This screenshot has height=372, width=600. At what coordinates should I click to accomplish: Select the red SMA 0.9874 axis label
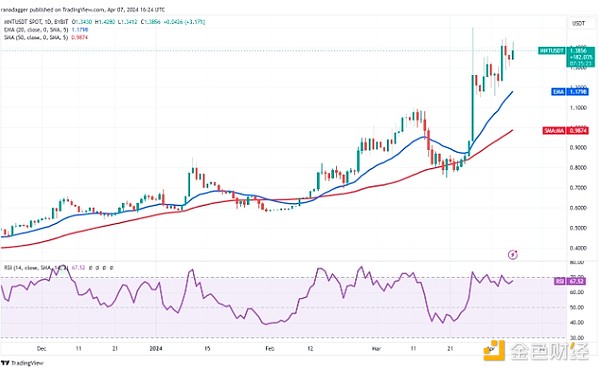tap(566, 131)
